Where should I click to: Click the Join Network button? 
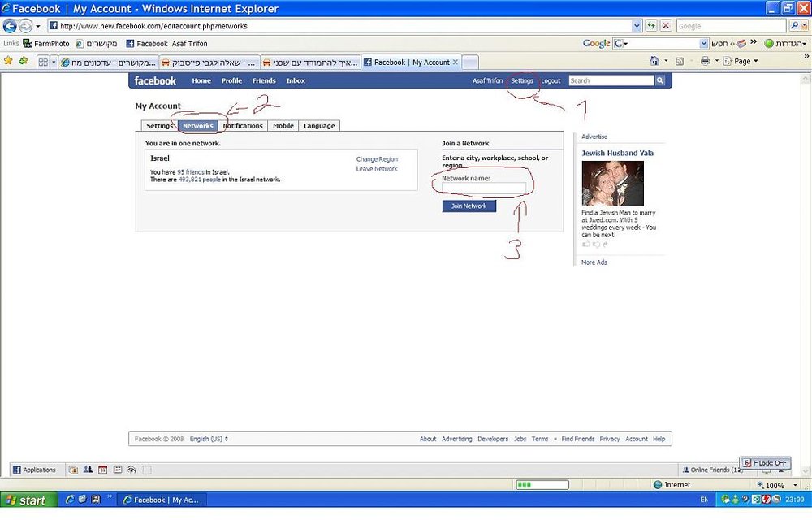pyautogui.click(x=469, y=206)
